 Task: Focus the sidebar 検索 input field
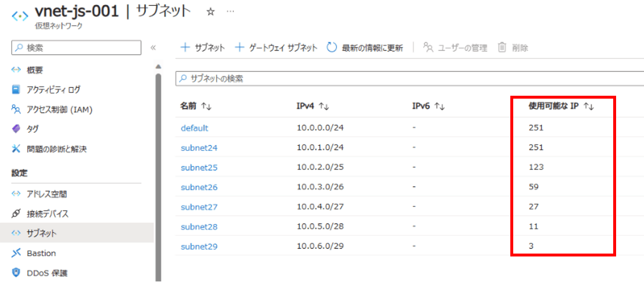click(x=76, y=48)
